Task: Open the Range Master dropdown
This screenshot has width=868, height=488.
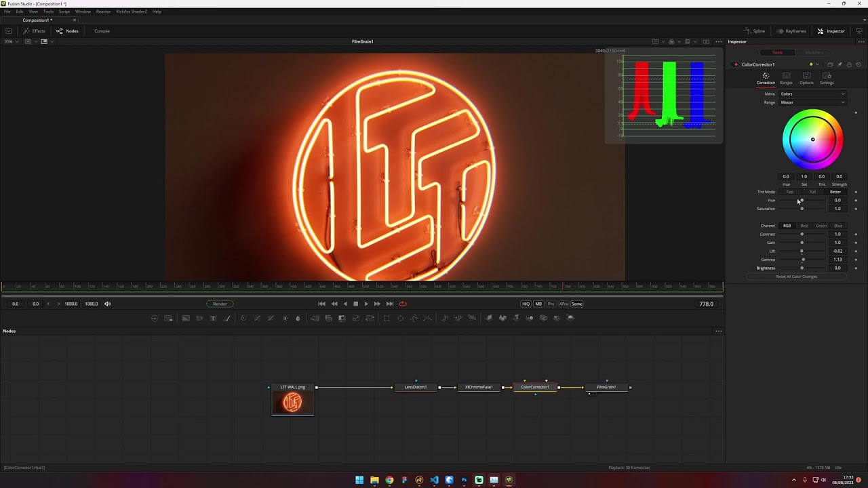Action: [x=812, y=102]
